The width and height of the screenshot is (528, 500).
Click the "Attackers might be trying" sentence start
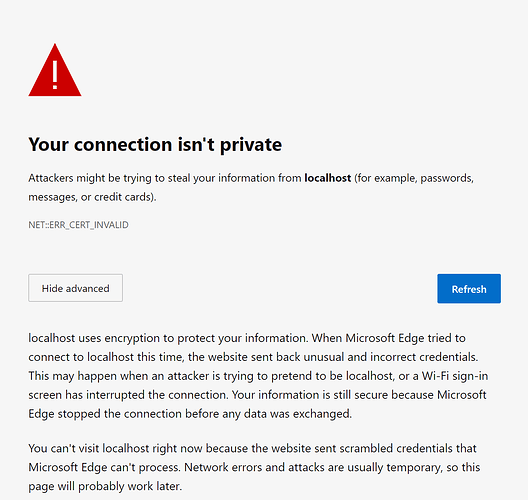click(x=74, y=178)
